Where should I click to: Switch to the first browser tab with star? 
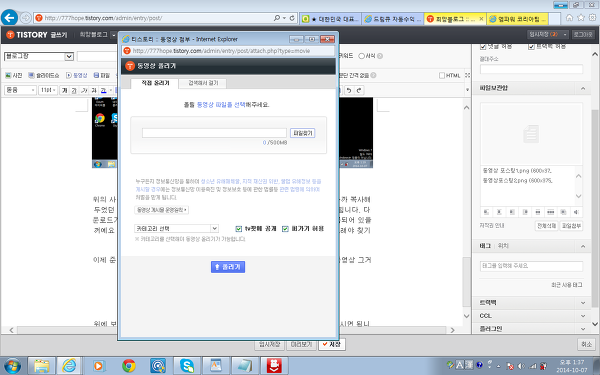coord(331,19)
